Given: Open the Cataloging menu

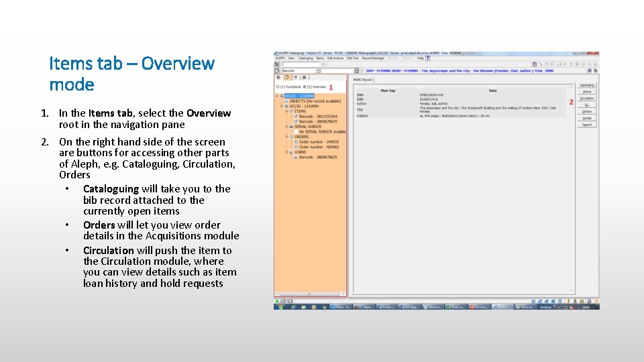Looking at the screenshot, I should click(x=305, y=58).
